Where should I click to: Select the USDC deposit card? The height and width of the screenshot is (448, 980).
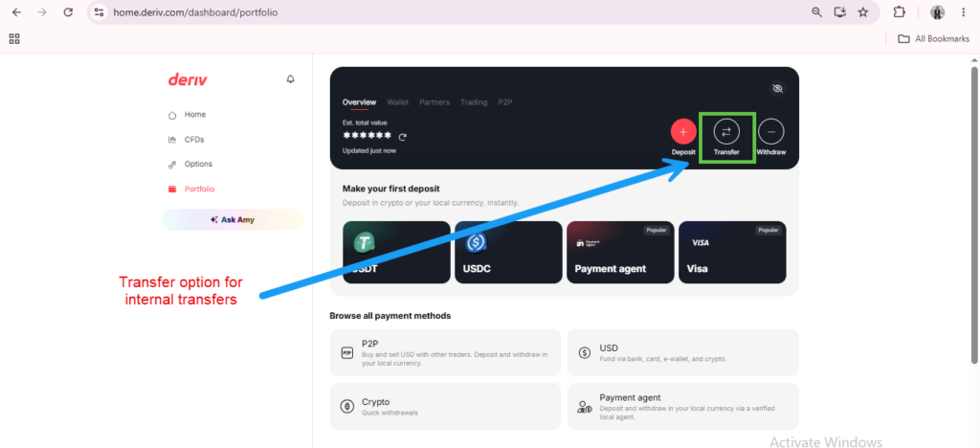(x=508, y=253)
